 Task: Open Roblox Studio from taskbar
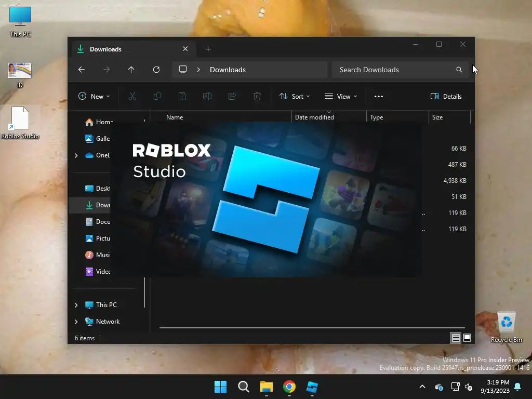click(x=312, y=387)
